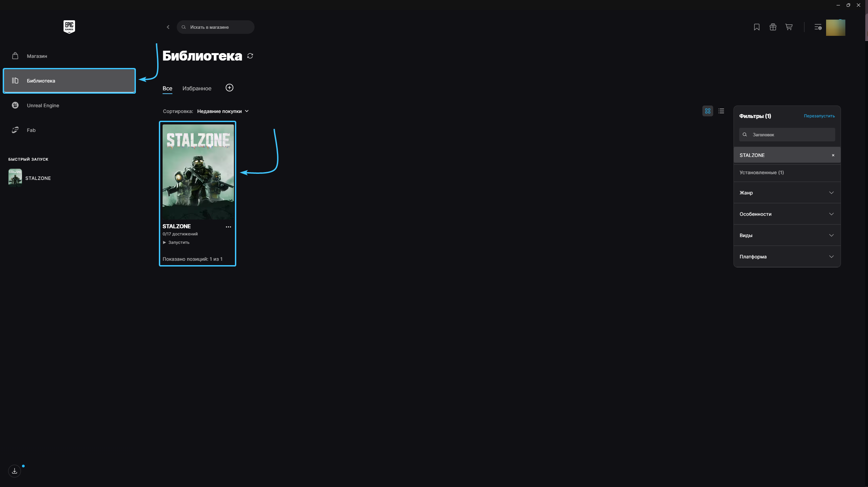Select the Все tab
Image resolution: width=868 pixels, height=487 pixels.
[167, 89]
